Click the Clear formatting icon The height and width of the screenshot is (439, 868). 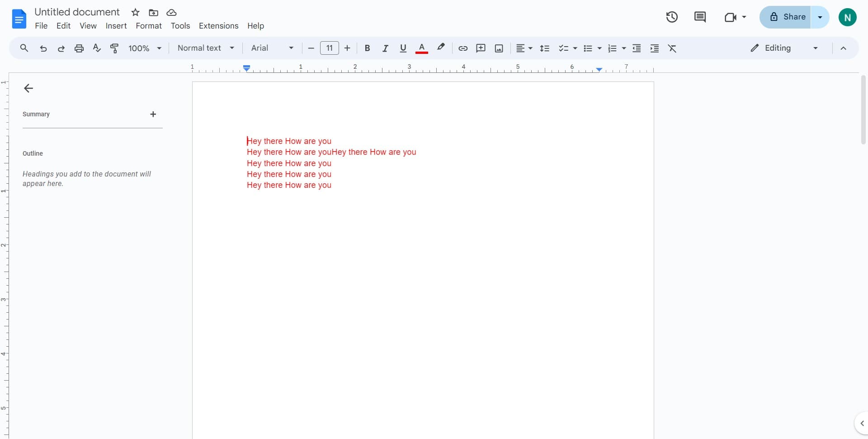672,48
